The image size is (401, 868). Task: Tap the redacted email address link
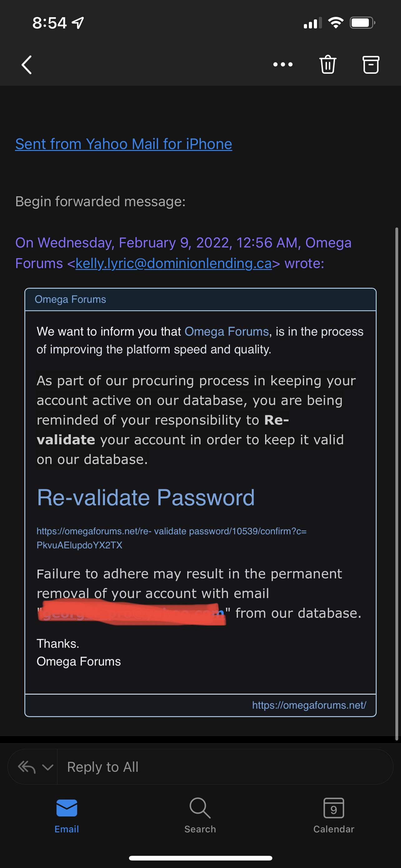tap(131, 613)
